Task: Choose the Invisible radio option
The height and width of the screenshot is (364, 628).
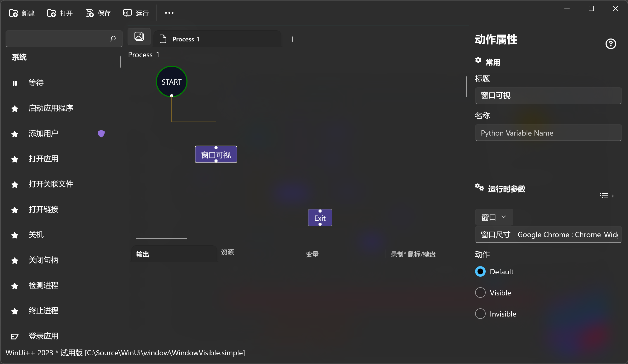Action: [480, 314]
